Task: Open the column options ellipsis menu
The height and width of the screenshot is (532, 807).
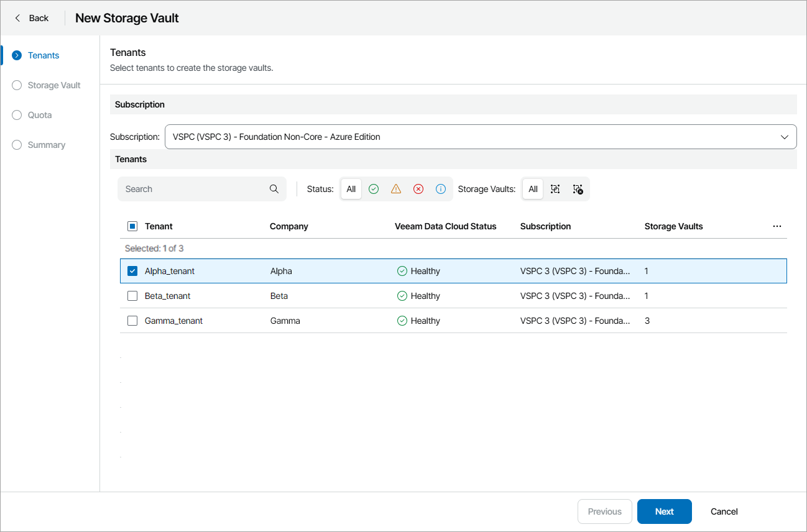Action: (777, 226)
